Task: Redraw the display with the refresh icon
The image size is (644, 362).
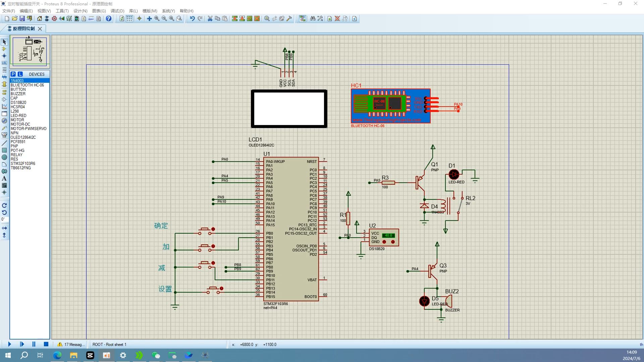Action: (122, 19)
